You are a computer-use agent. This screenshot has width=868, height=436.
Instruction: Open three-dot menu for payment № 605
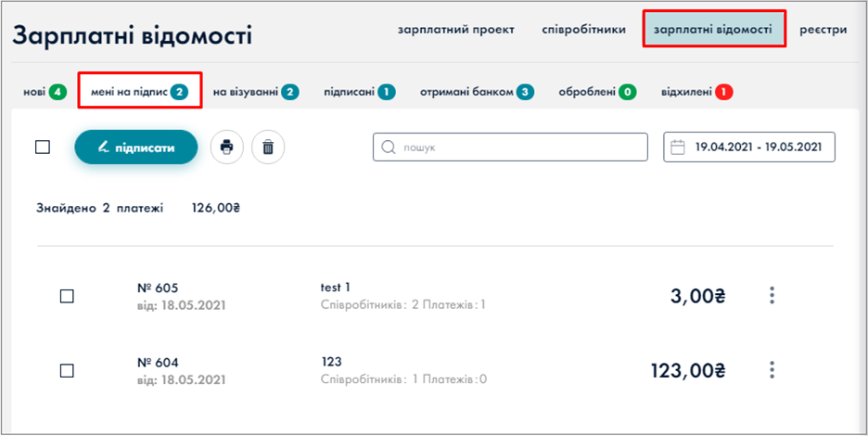coord(772,296)
